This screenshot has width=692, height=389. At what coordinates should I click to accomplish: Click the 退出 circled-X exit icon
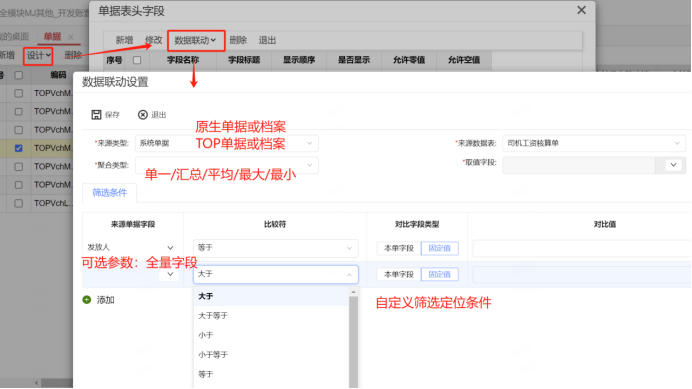click(x=143, y=115)
